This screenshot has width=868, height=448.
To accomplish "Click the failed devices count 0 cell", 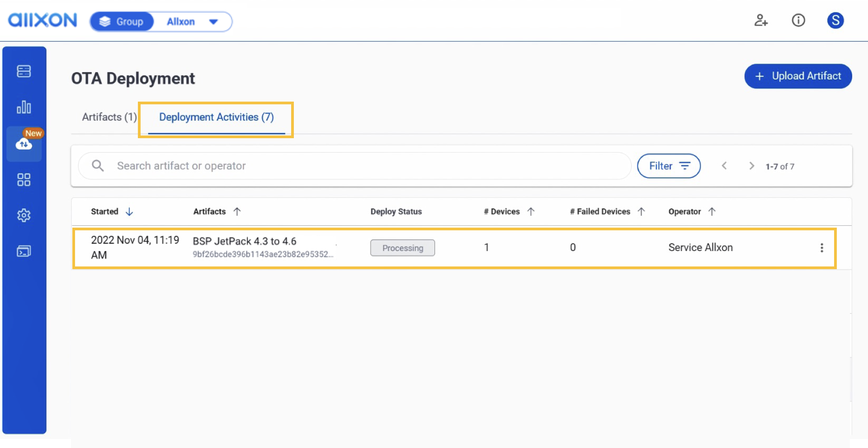I will coord(573,247).
